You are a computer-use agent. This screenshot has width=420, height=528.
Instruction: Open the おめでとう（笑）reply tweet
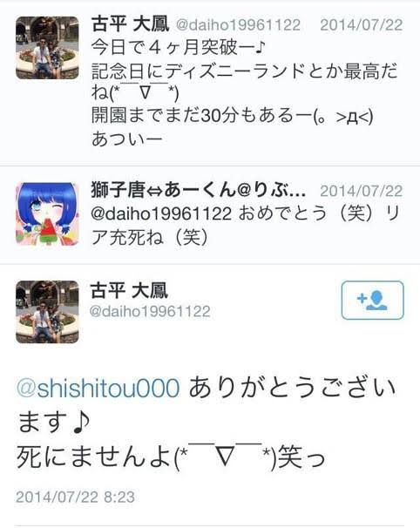(x=210, y=215)
